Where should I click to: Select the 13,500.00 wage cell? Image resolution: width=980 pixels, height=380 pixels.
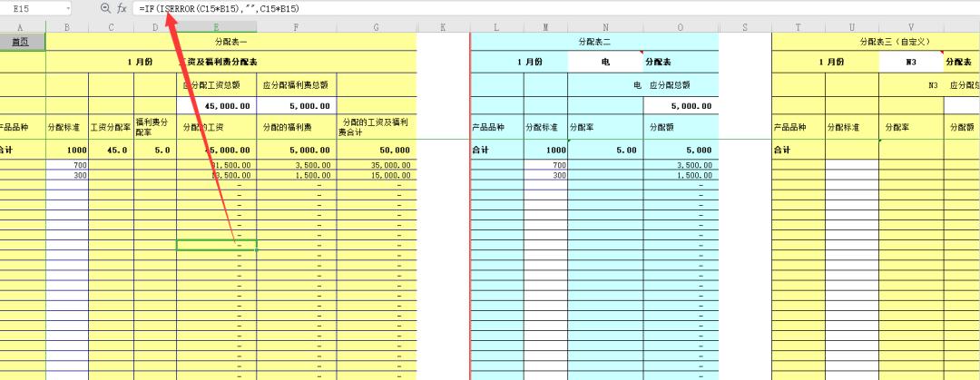(x=216, y=176)
